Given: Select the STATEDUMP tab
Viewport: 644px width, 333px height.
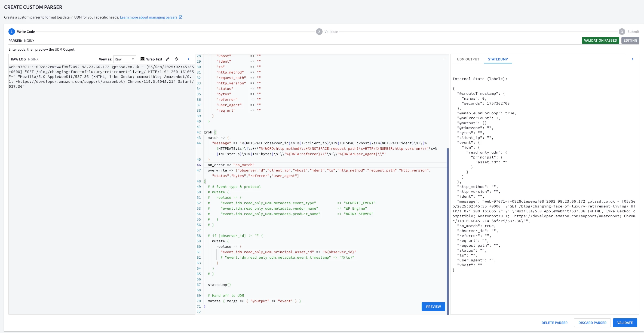Looking at the screenshot, I should point(498,59).
